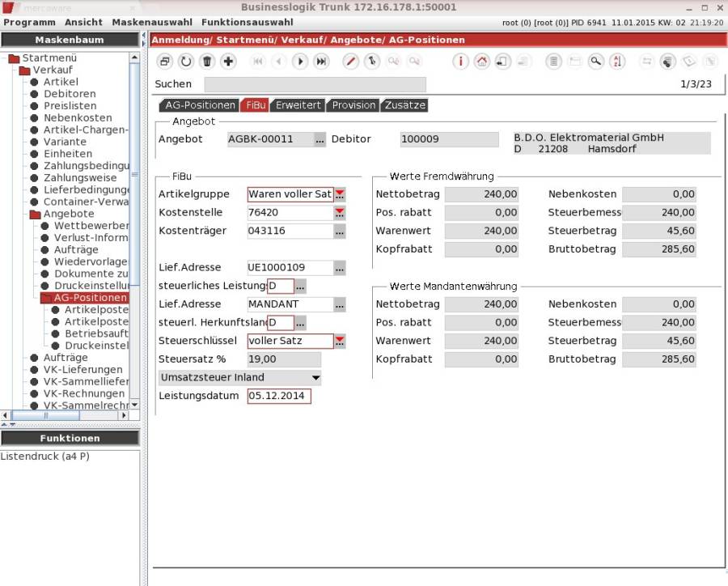This screenshot has width=728, height=586.
Task: Open the Artikelgruppe dropdown arrow
Action: 340,194
